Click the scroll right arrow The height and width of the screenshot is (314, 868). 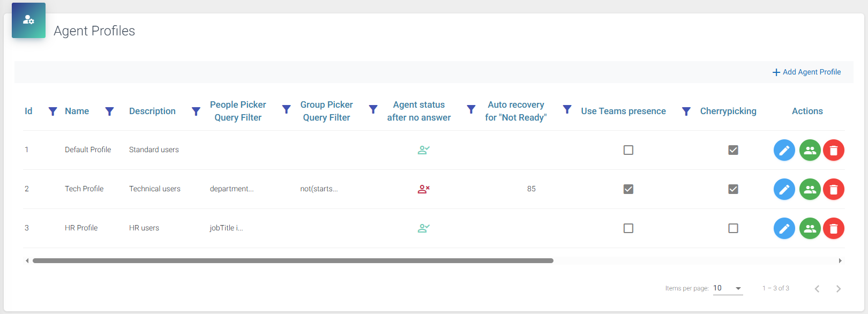pos(840,261)
